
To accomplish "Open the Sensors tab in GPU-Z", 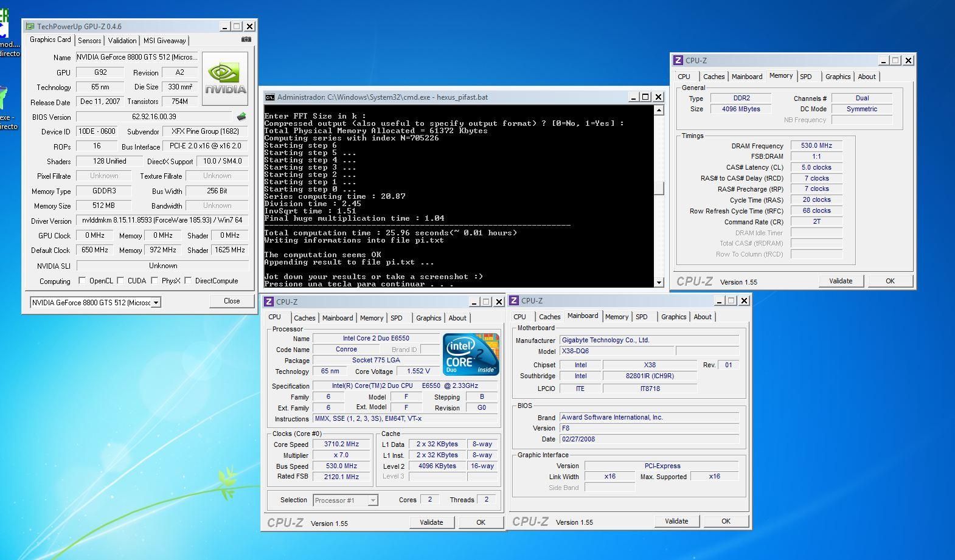I will 89,41.
